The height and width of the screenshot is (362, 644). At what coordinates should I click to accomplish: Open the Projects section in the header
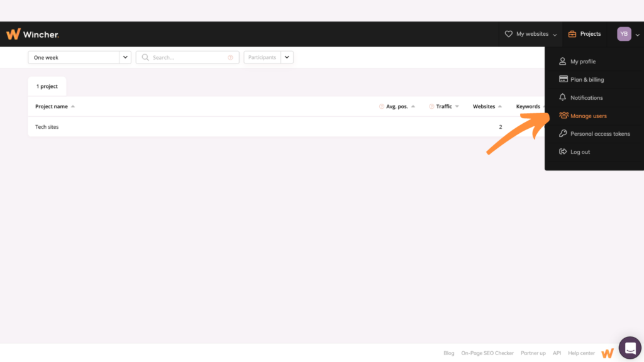584,34
